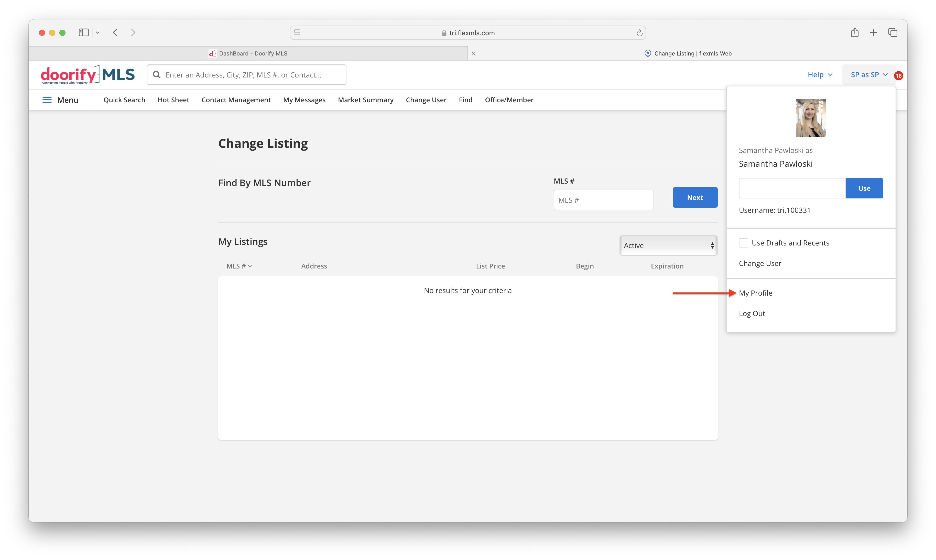The height and width of the screenshot is (560, 936).
Task: Click the Safari sidebar toggle icon
Action: [x=83, y=32]
